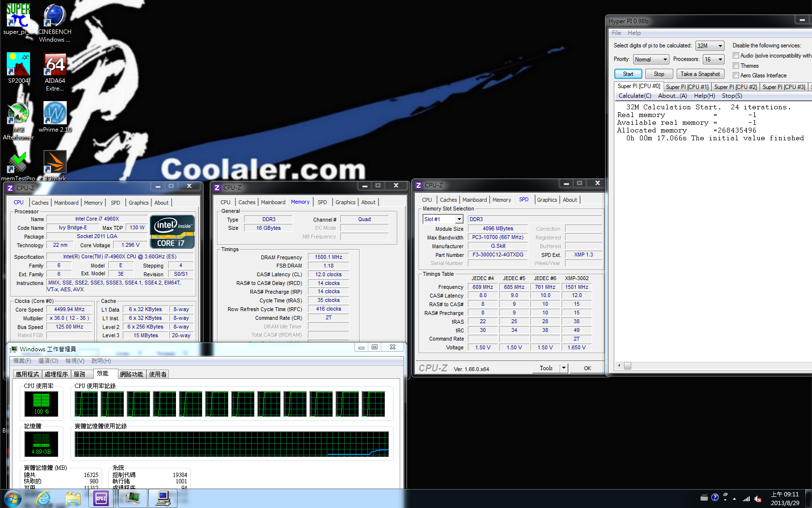Open Tools dropdown arrow in CPU-Z
Screen dimensions: 812x508
pos(564,368)
